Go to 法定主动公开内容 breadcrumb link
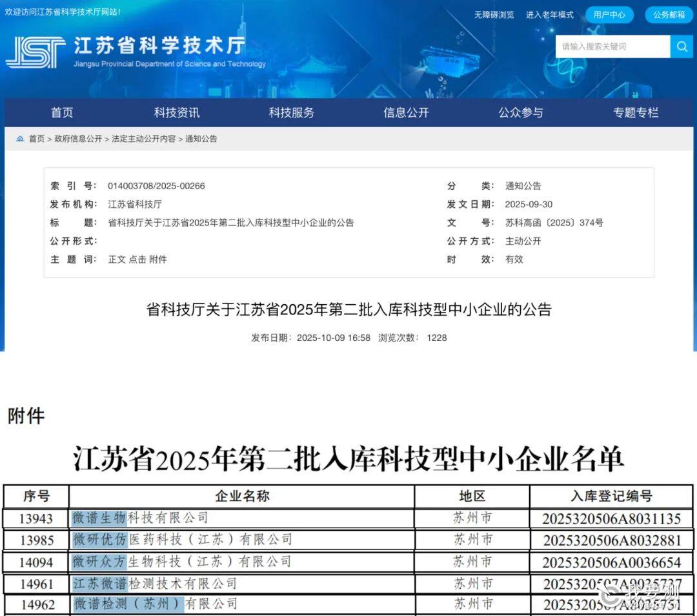The height and width of the screenshot is (616, 697). 143,139
